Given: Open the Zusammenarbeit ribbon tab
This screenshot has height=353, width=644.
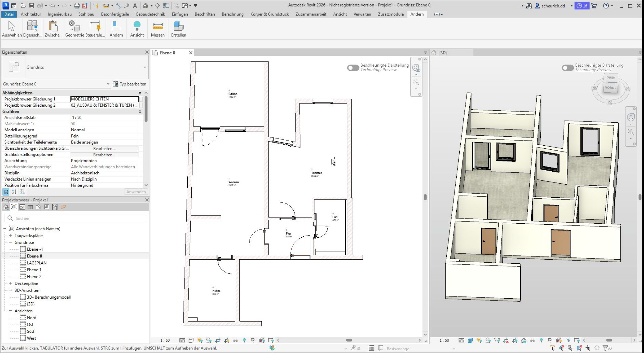Looking at the screenshot, I should (x=311, y=14).
